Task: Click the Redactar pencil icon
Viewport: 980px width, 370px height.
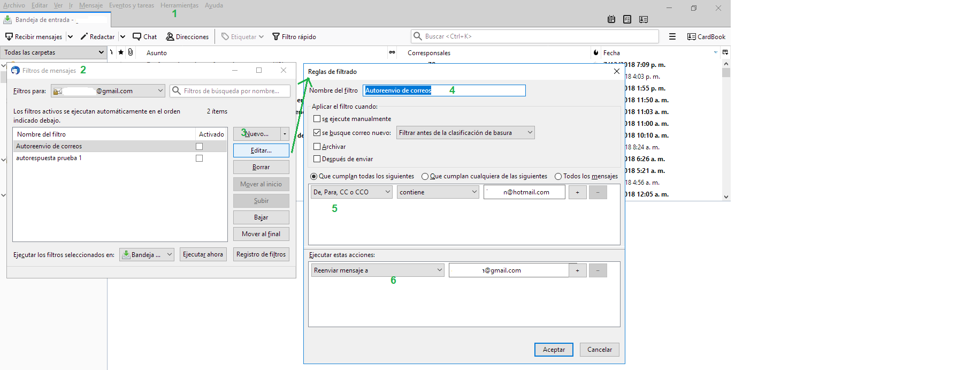Action: click(x=84, y=37)
